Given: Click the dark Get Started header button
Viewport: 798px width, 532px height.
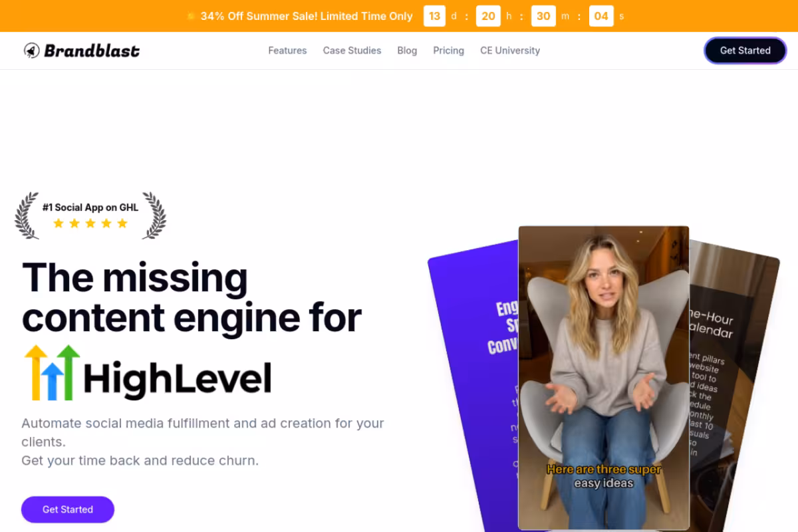Looking at the screenshot, I should 745,51.
